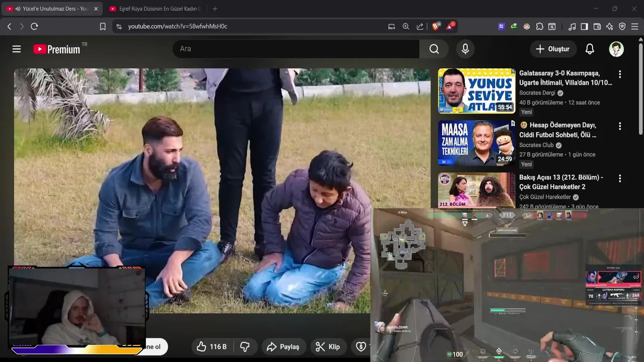Visit the Socrates Dergi channel
Viewport: 644px width, 362px height.
click(x=537, y=93)
